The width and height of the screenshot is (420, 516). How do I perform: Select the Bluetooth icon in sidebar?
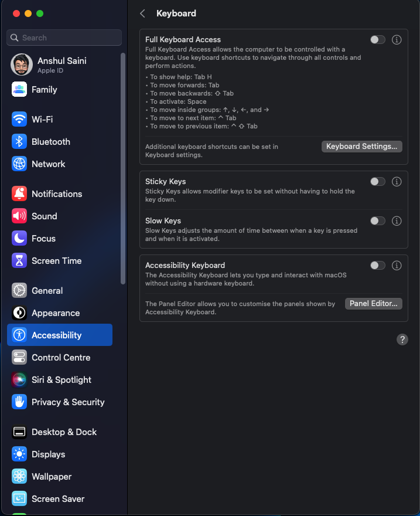[x=19, y=141]
